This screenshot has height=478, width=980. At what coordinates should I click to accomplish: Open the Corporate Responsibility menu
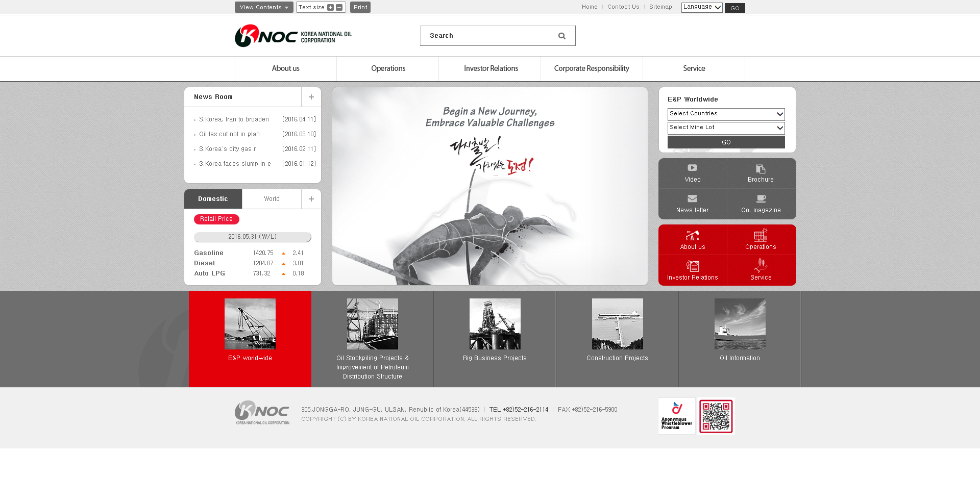pos(592,69)
